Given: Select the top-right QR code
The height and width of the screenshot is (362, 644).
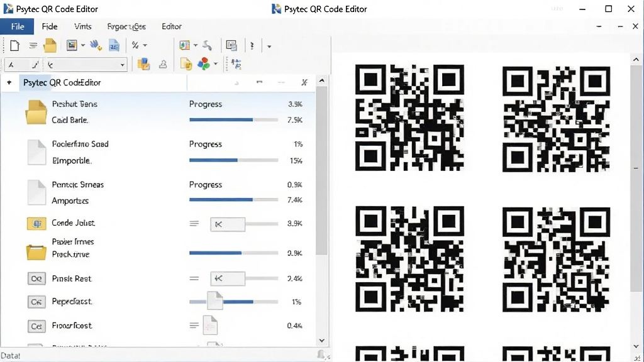Looking at the screenshot, I should click(x=556, y=119).
